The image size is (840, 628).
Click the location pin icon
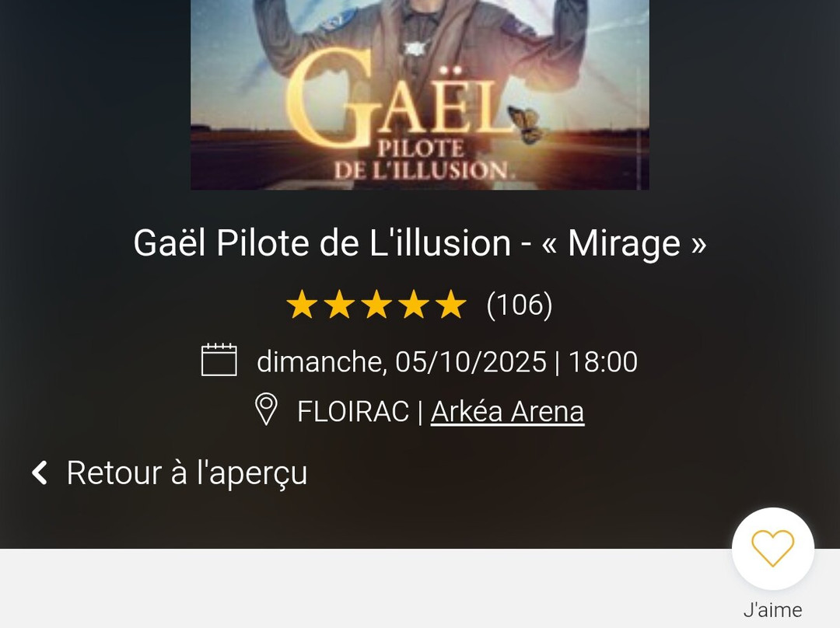(266, 410)
